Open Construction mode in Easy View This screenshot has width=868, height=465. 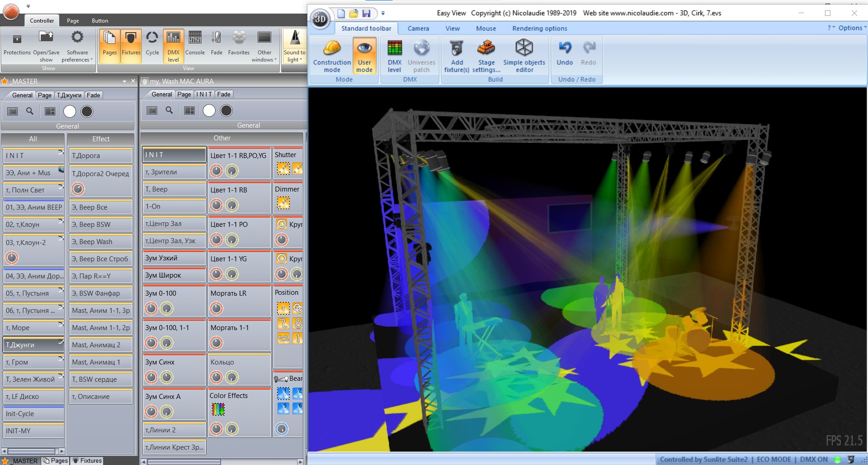(x=332, y=56)
